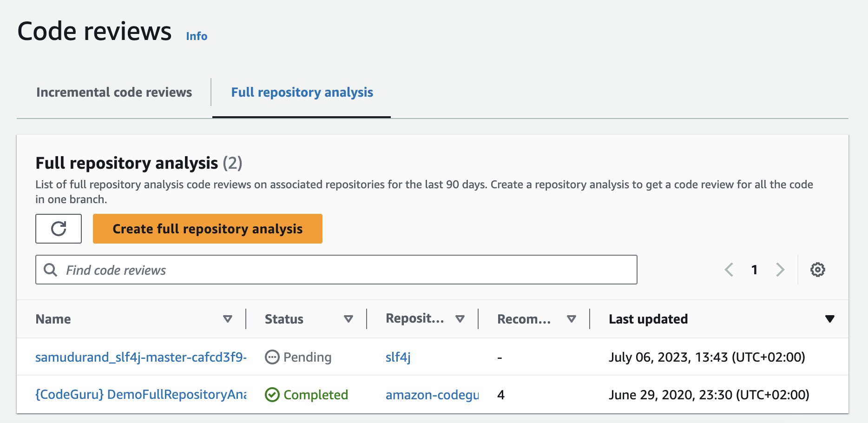
Task: Go to next page arrow
Action: coord(780,270)
